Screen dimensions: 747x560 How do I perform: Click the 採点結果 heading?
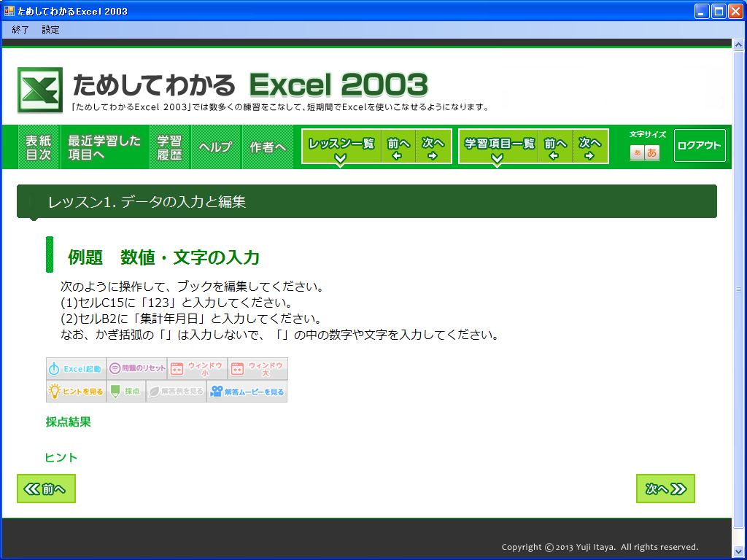tap(68, 422)
